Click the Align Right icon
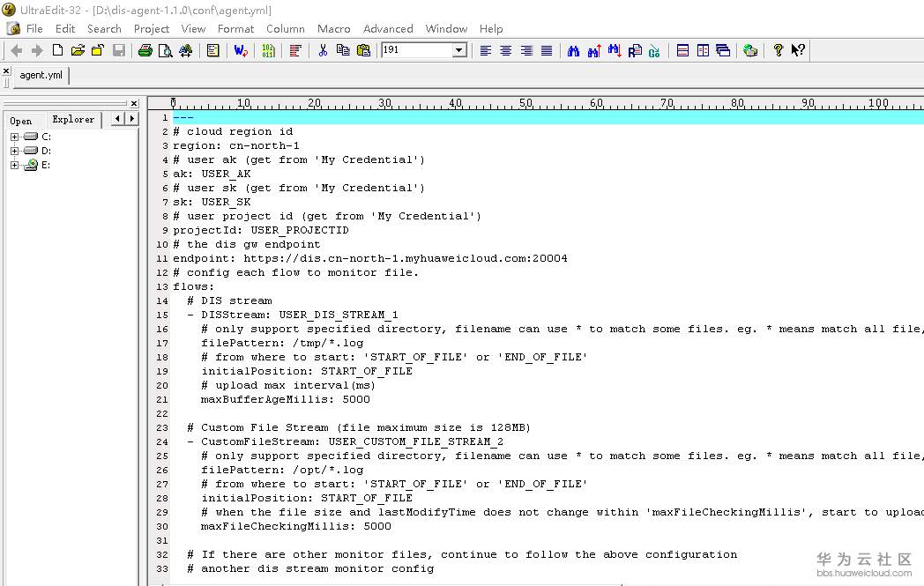The width and height of the screenshot is (924, 586). point(526,50)
